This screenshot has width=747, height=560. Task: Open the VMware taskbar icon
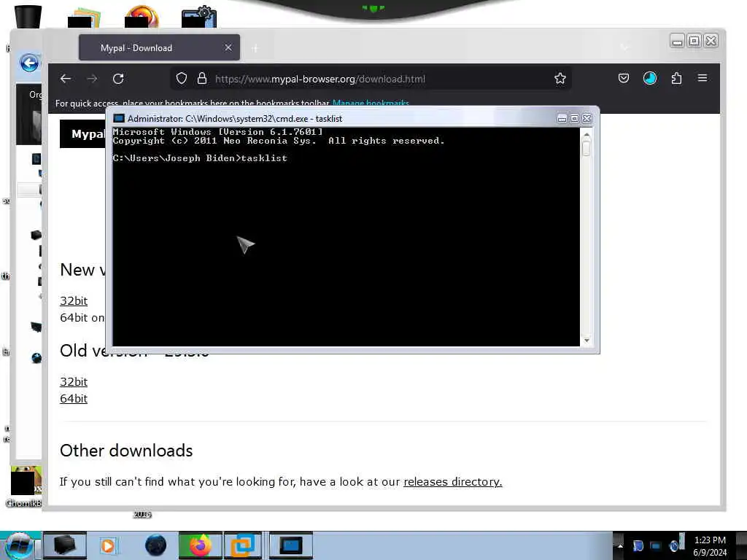point(243,545)
